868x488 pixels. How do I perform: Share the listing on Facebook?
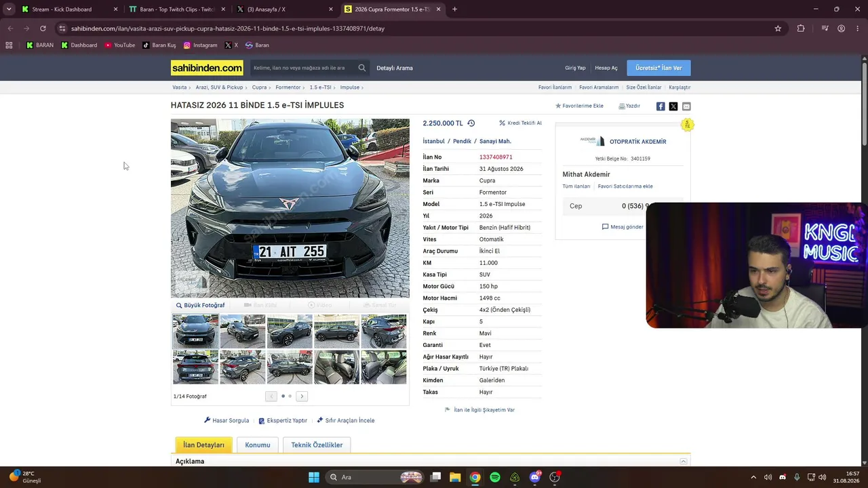point(660,106)
